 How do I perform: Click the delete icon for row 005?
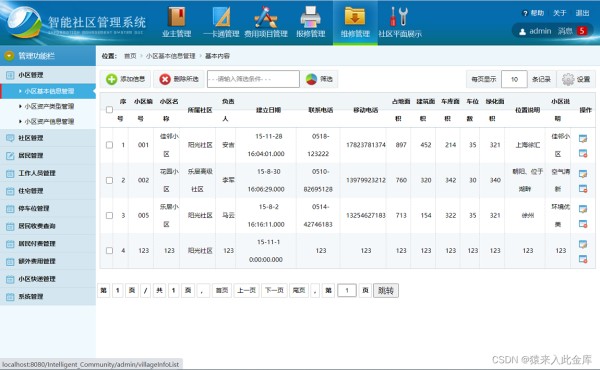583,224
